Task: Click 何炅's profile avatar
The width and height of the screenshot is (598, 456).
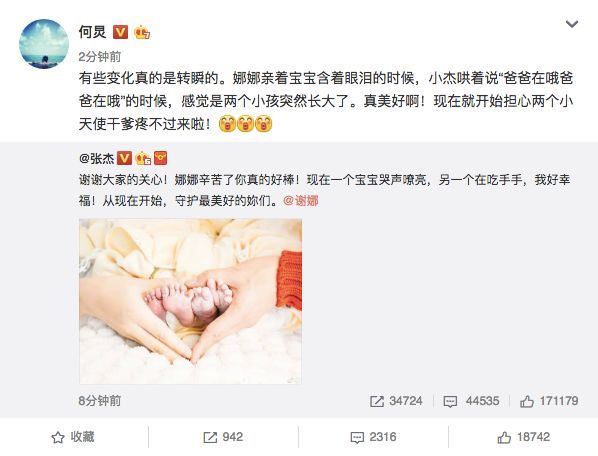Action: coord(44,44)
